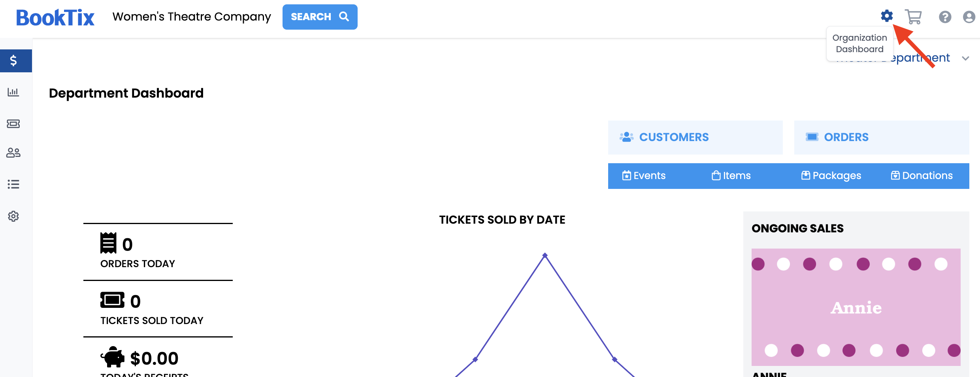Open the people sidebar icon
The width and height of the screenshot is (980, 377).
click(13, 153)
